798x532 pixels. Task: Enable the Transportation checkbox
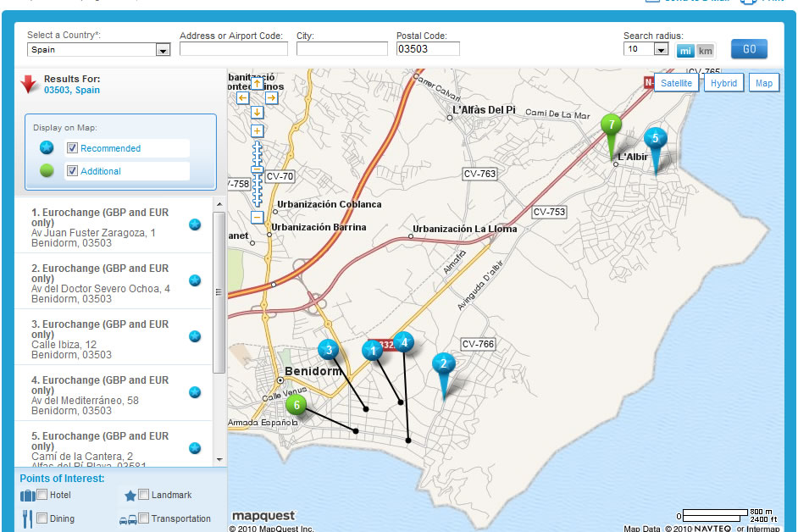tap(143, 518)
